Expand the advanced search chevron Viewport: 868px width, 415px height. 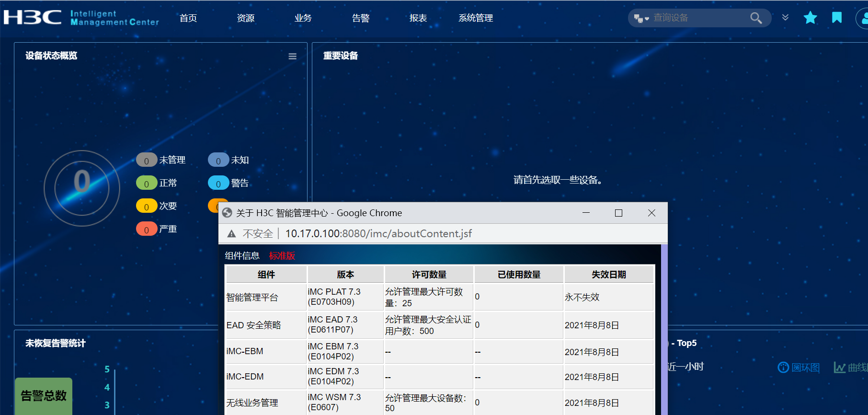point(785,18)
